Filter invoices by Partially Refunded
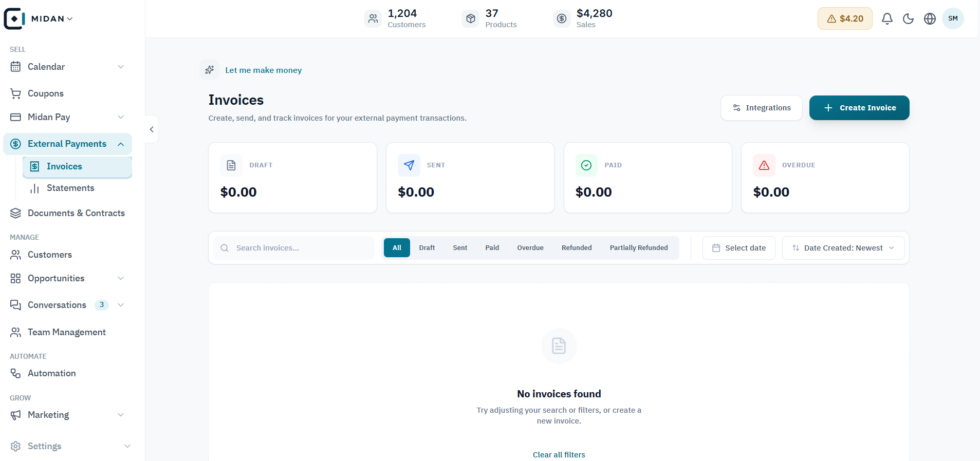This screenshot has height=461, width=980. [639, 248]
